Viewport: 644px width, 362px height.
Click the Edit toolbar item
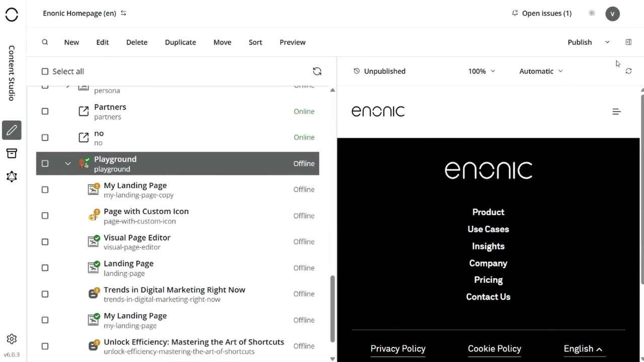click(x=103, y=42)
